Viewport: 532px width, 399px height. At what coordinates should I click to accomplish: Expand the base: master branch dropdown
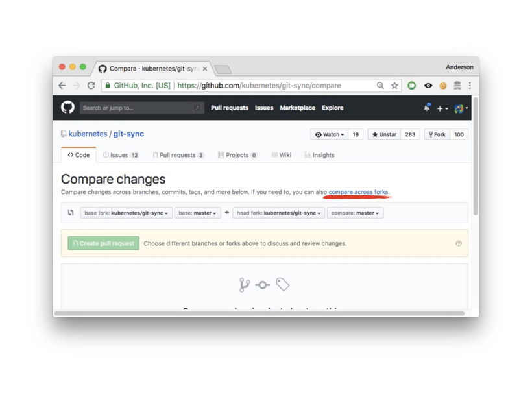(197, 213)
